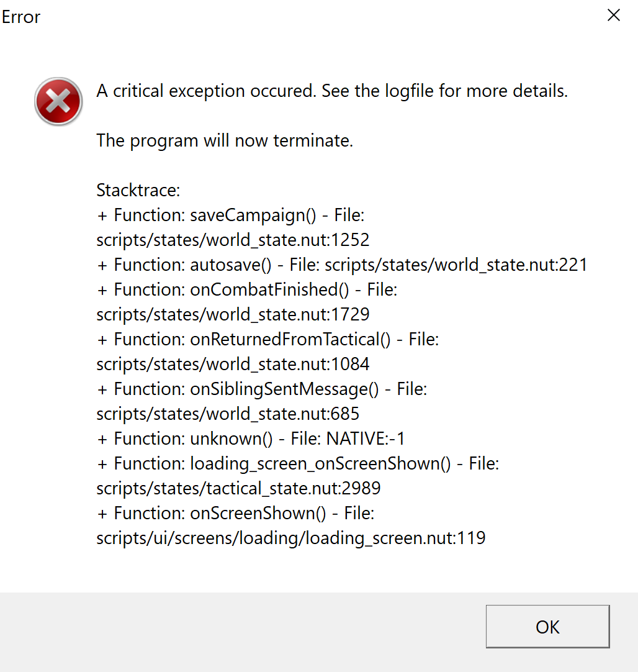Click the world_state.nut:685 file path
Screen dimensions: 638x672
click(x=228, y=414)
